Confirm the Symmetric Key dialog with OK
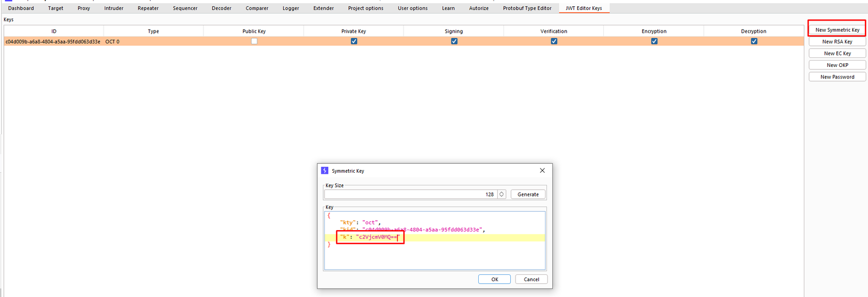The image size is (868, 297). 494,279
